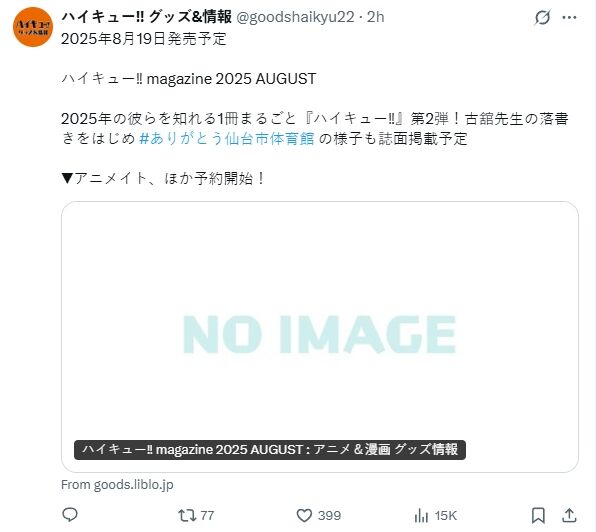
Task: Click the 15K views count
Action: [x=446, y=516]
